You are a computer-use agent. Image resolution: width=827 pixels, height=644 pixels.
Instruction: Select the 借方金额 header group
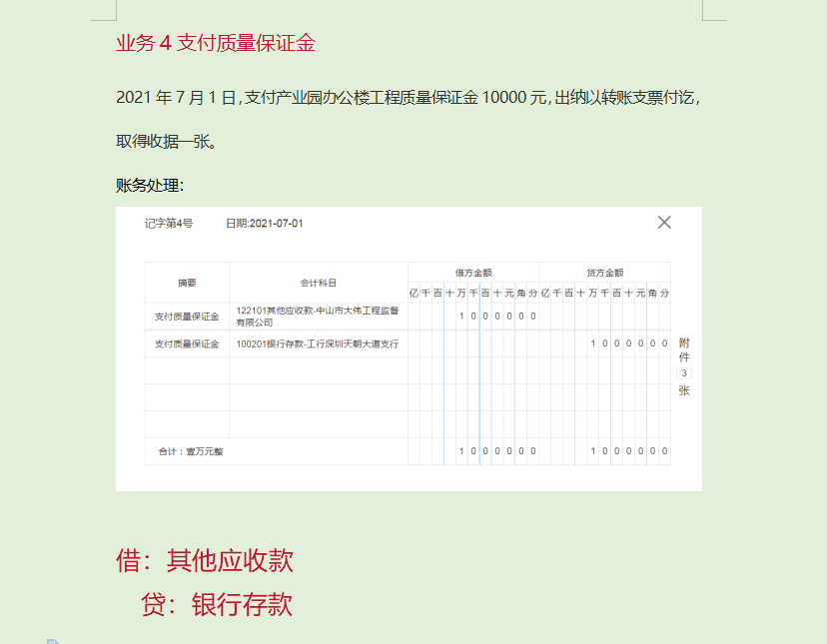(x=472, y=271)
